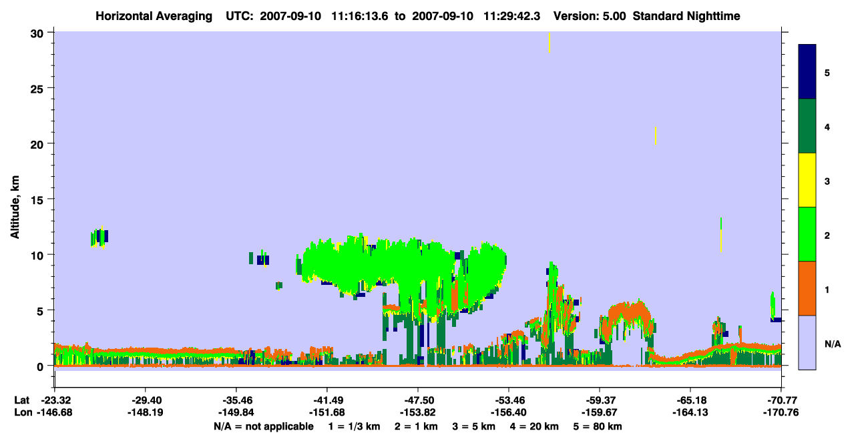Click the 'Lon' row label
The height and width of the screenshot is (445, 868).
click(x=22, y=412)
